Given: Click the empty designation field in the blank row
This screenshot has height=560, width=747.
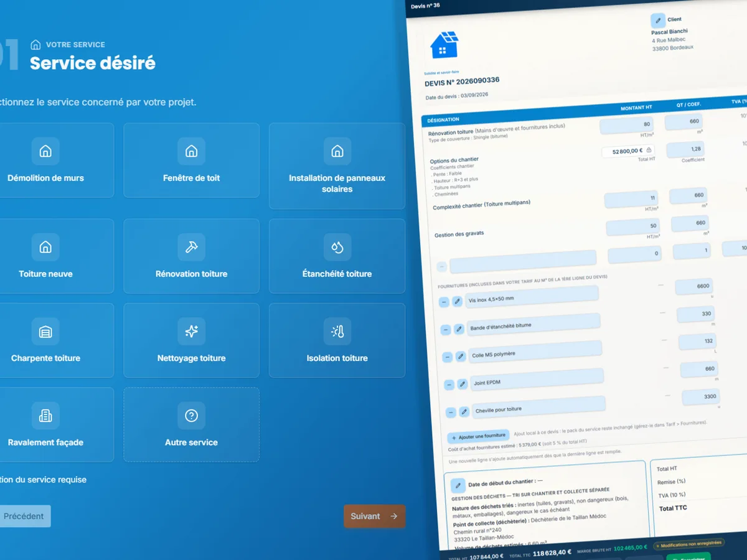Looking at the screenshot, I should point(523,262).
